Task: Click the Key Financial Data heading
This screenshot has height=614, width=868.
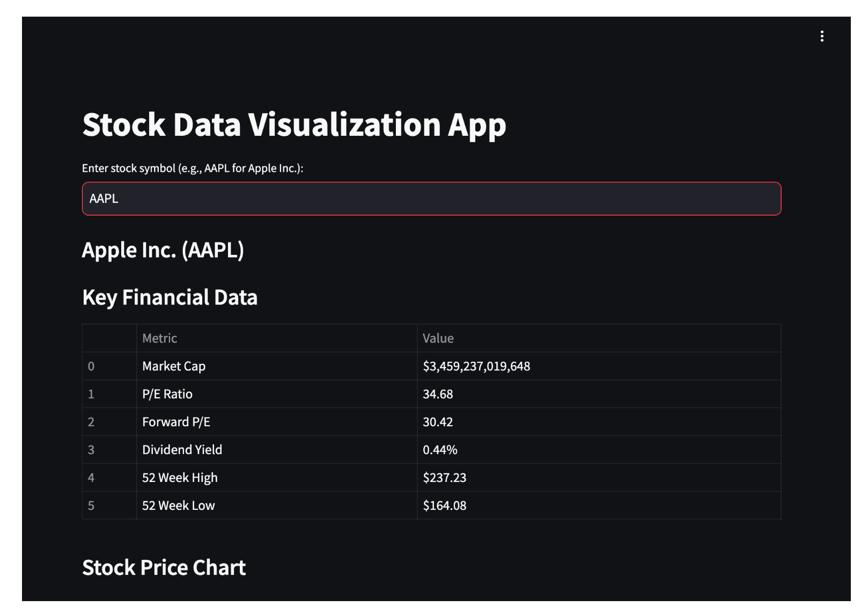Action: (x=170, y=297)
